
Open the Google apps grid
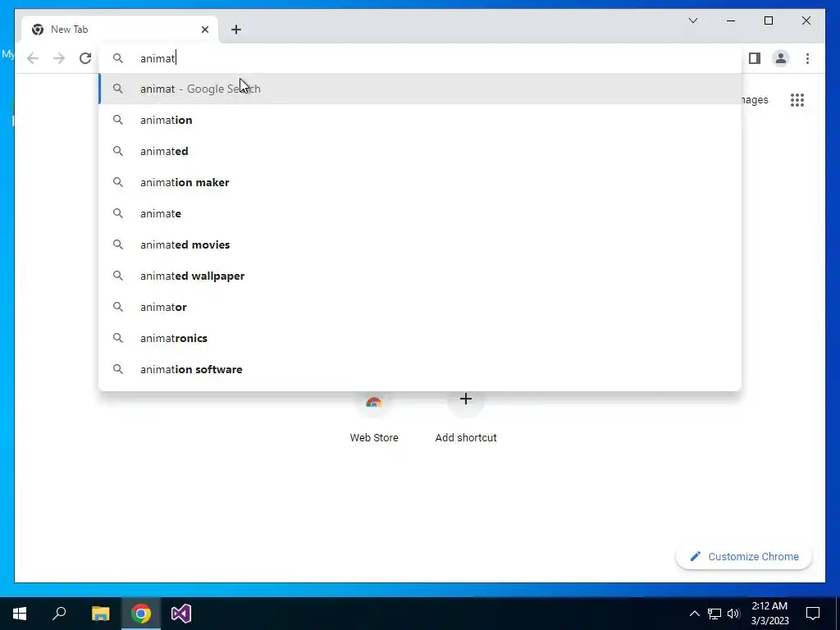coord(797,100)
